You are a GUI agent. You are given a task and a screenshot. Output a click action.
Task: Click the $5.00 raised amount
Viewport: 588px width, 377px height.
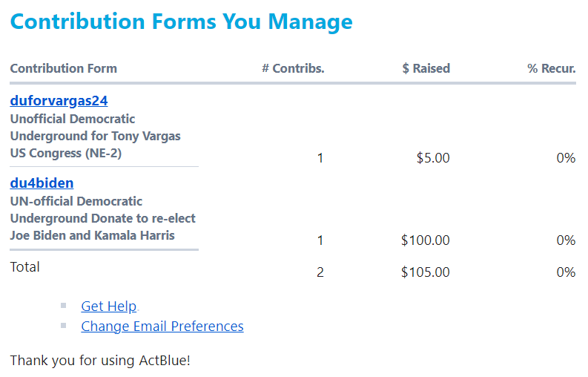tap(433, 158)
